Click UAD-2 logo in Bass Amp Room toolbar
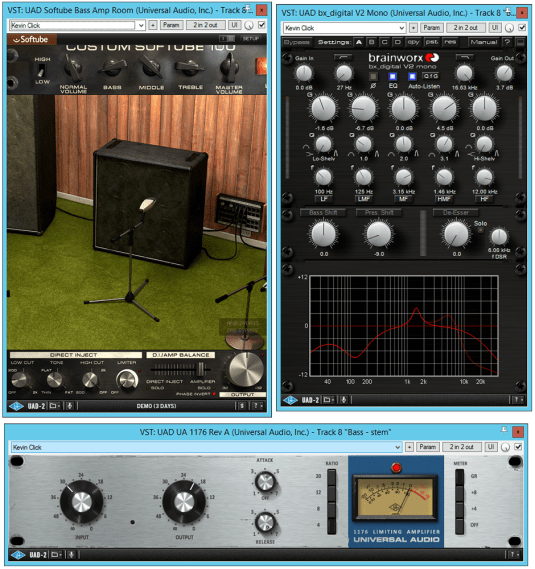Screen dimensions: 535x569 coord(17,406)
